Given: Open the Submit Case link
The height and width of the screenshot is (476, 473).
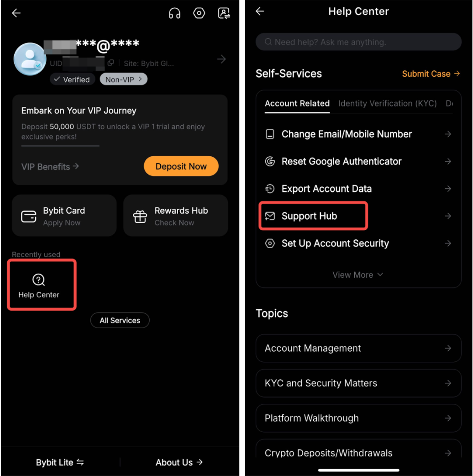Looking at the screenshot, I should (431, 74).
